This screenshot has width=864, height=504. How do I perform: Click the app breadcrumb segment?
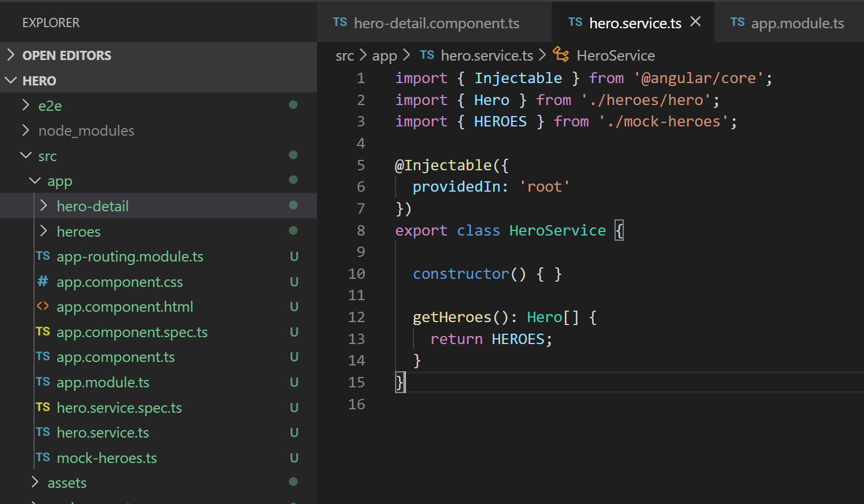[x=385, y=55]
